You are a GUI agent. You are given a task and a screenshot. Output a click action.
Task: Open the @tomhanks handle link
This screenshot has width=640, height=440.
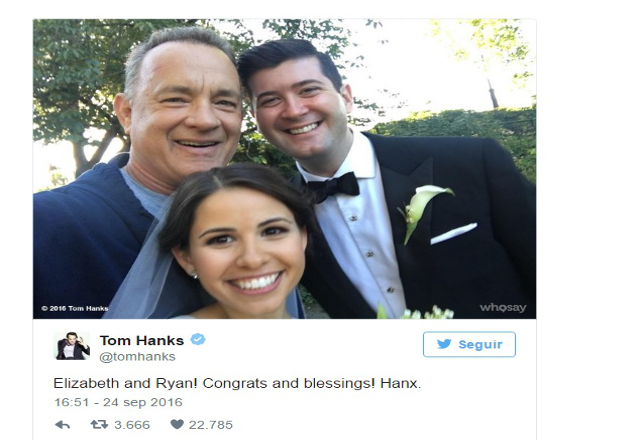[138, 356]
